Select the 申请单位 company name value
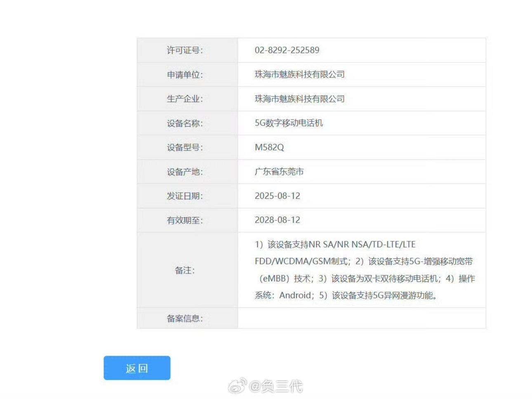532x399 pixels. [x=300, y=75]
